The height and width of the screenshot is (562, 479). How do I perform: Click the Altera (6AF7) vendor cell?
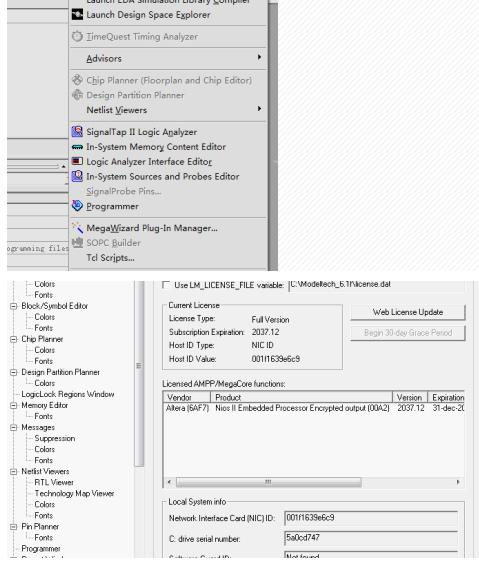[x=187, y=408]
